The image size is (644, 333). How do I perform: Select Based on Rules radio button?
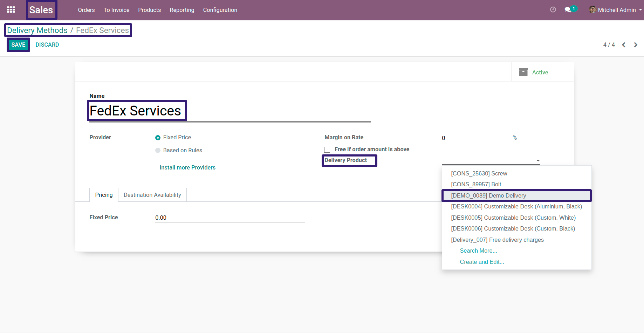click(x=158, y=151)
